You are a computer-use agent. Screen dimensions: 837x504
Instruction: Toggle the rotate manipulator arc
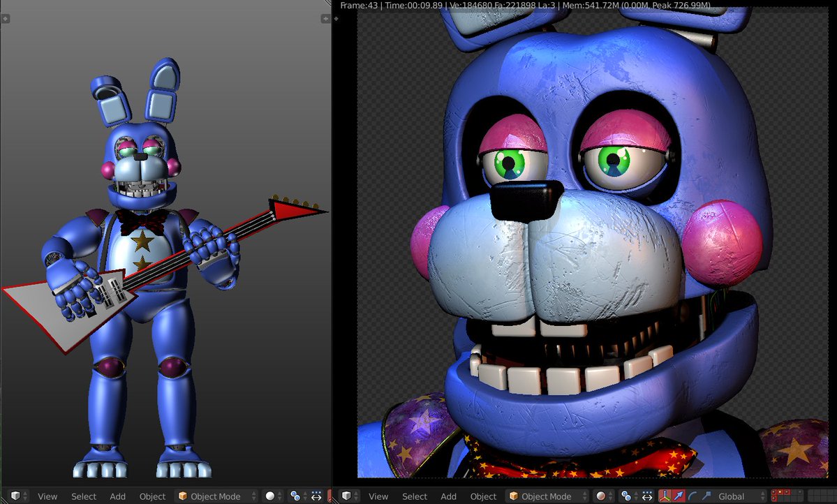[692, 496]
